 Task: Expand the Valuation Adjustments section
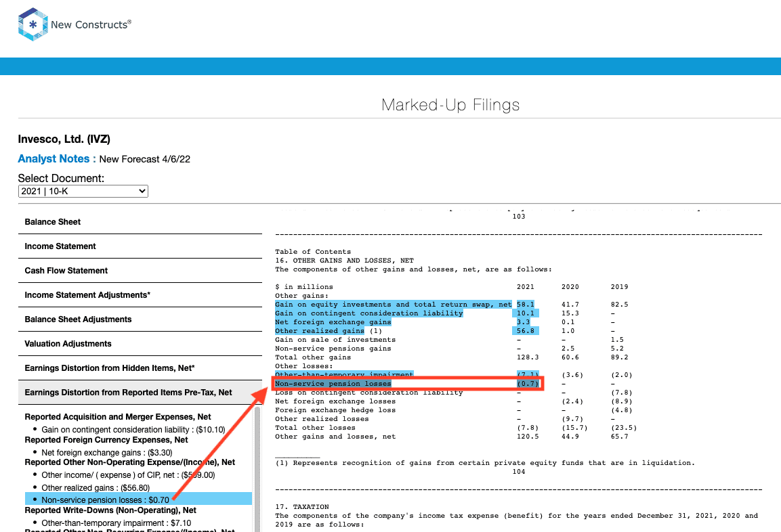[140, 344]
